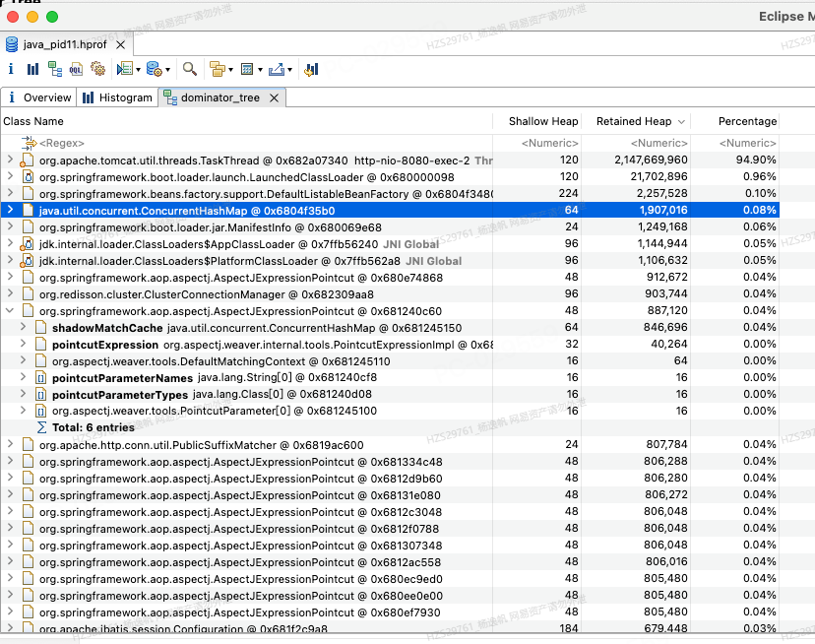Click the regex filter icon in first row
The width and height of the screenshot is (815, 644).
[30, 143]
